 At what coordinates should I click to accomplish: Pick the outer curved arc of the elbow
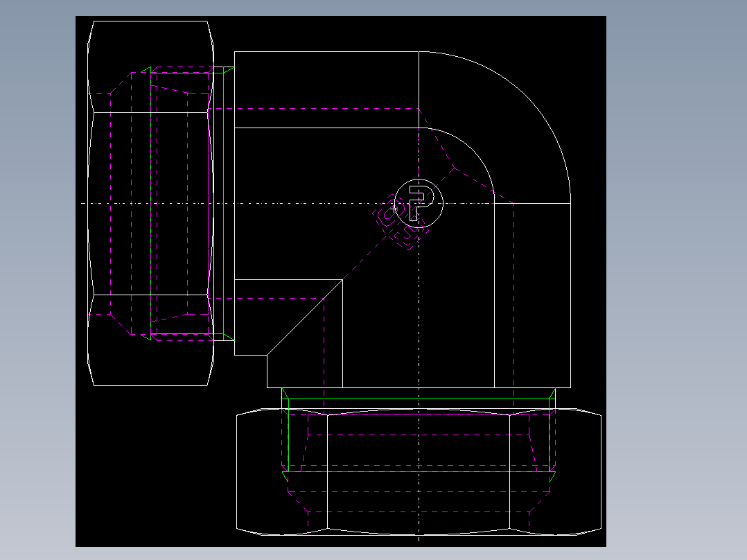527,96
